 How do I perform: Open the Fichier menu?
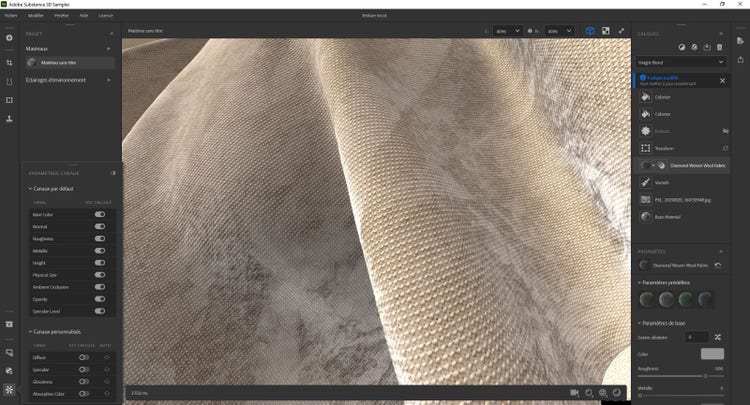(11, 15)
